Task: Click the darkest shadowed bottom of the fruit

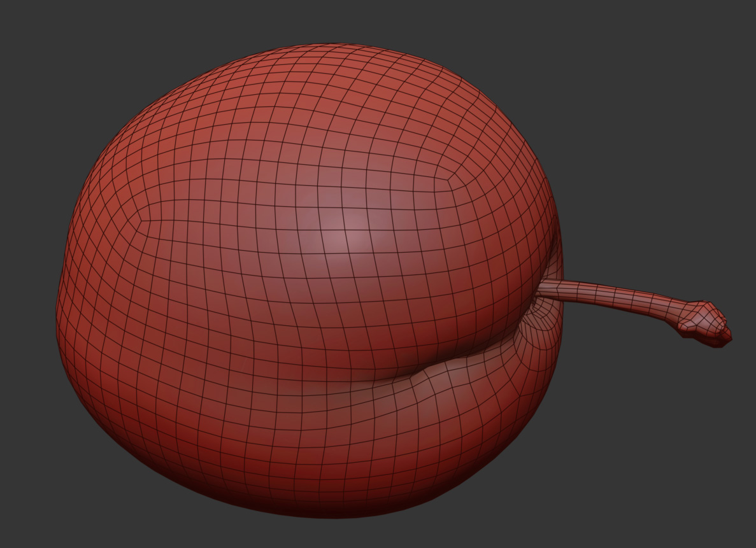Action: coord(331,506)
